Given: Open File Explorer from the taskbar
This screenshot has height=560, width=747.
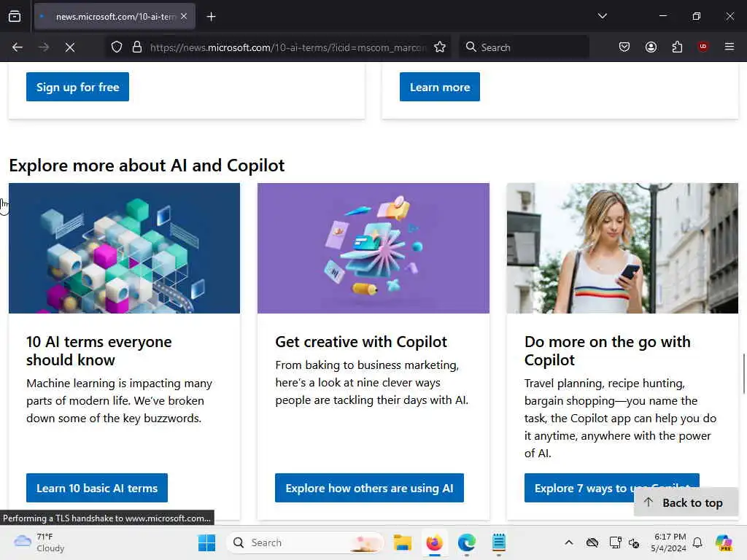Looking at the screenshot, I should (x=402, y=542).
